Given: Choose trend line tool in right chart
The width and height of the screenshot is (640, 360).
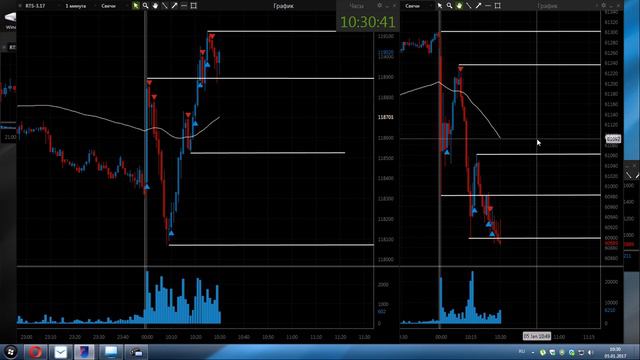Looking at the screenshot, I should (469, 6).
